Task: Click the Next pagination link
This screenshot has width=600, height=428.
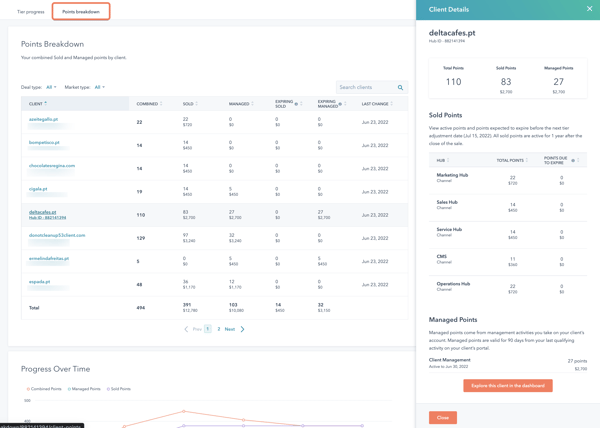Action: click(230, 329)
